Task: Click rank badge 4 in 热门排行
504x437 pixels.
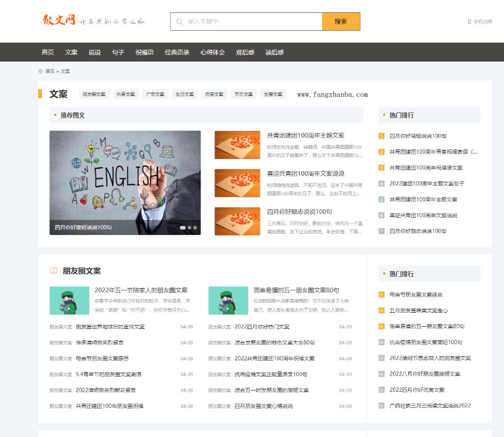Action: click(381, 184)
